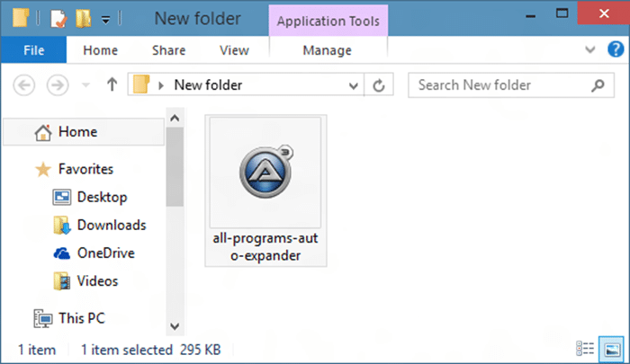630x364 pixels.
Task: Click the navigation pane scrollbar thumb
Action: (x=175, y=166)
